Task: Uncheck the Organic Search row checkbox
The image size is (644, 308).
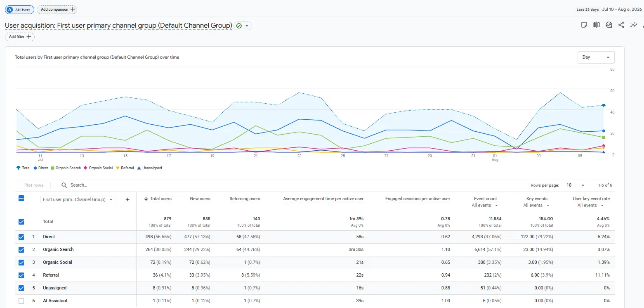Action: pos(21,250)
